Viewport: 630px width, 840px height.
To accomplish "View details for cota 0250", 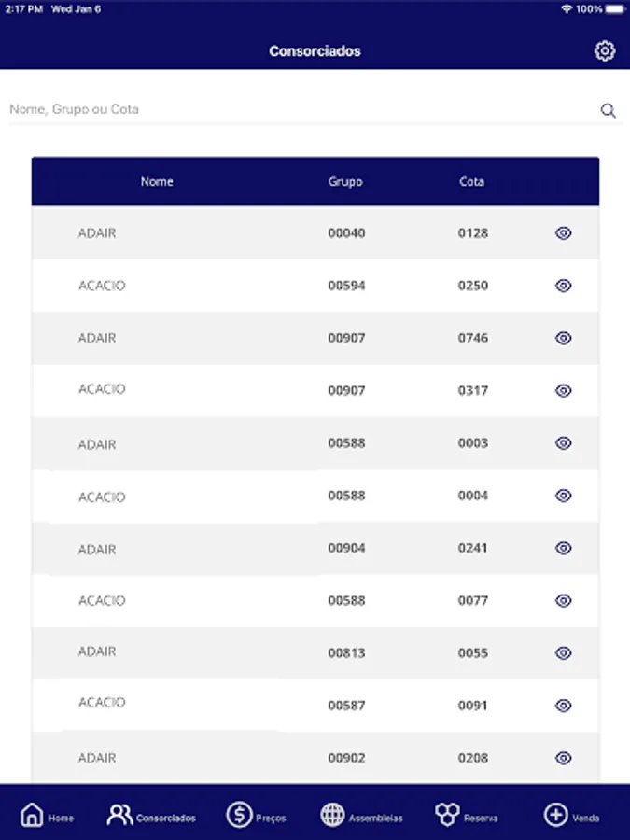I will click(x=563, y=286).
